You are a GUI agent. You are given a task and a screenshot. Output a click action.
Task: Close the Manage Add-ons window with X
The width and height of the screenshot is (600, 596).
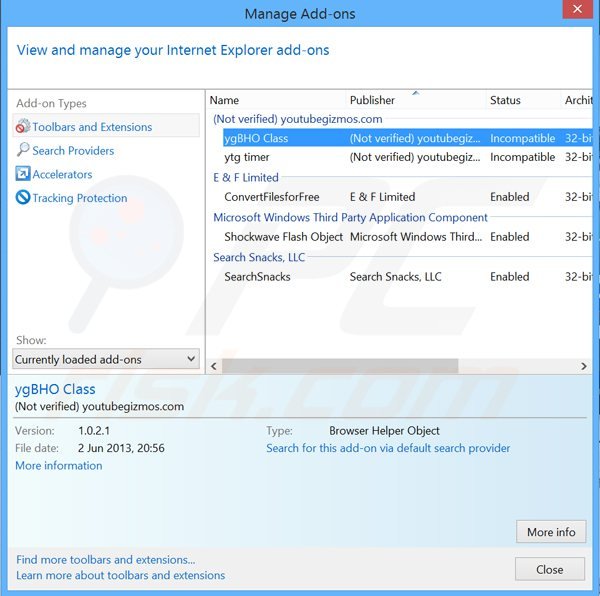pyautogui.click(x=577, y=9)
